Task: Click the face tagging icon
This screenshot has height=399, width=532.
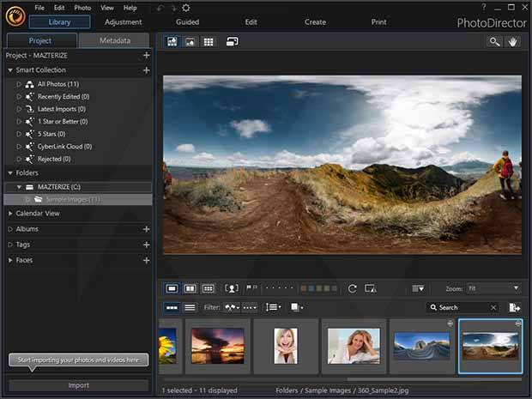Action: (x=231, y=288)
